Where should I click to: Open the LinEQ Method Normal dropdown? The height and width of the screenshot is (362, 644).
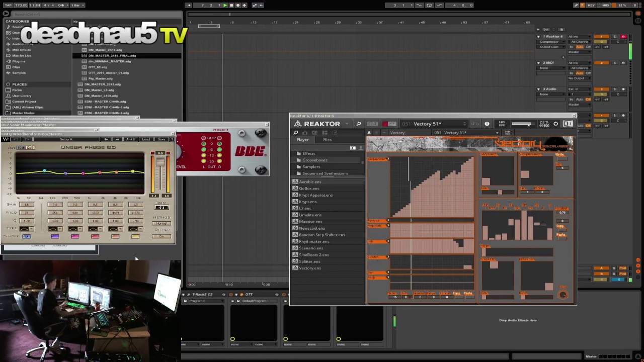pos(162,223)
